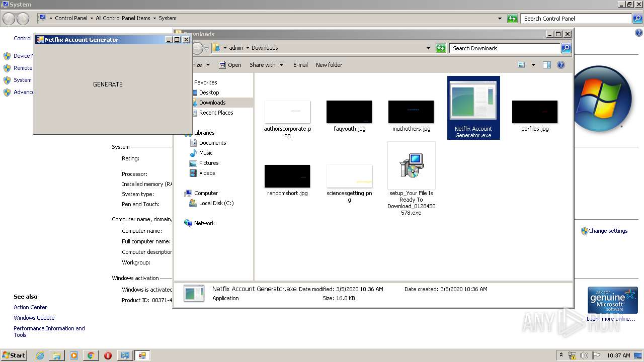Viewport: 644px width, 362px height.
Task: Show hidden tray icons arrow
Action: [561, 355]
